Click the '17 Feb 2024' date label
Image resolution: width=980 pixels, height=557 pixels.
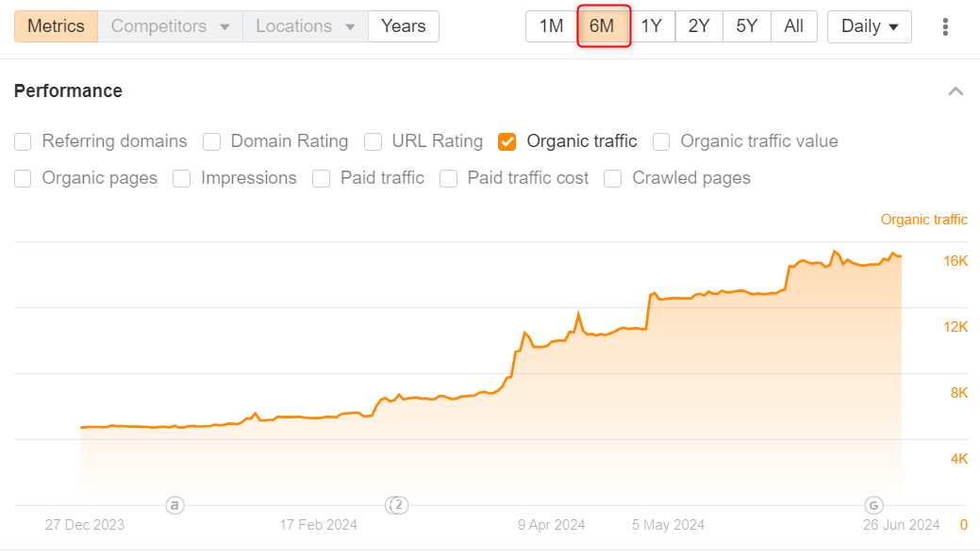pyautogui.click(x=318, y=525)
